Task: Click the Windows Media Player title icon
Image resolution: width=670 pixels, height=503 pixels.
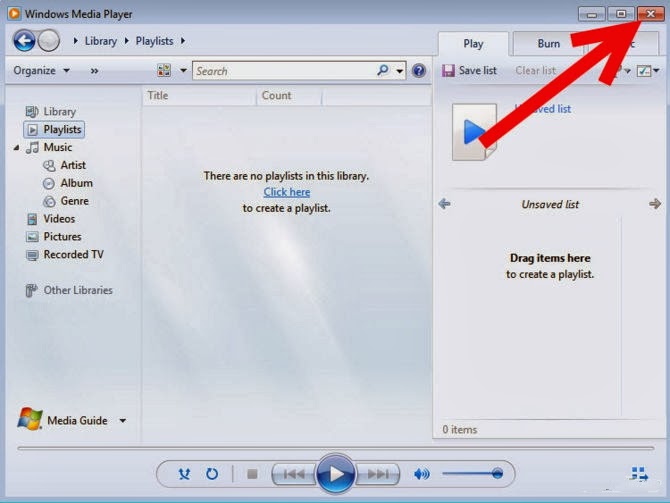Action: (x=15, y=14)
